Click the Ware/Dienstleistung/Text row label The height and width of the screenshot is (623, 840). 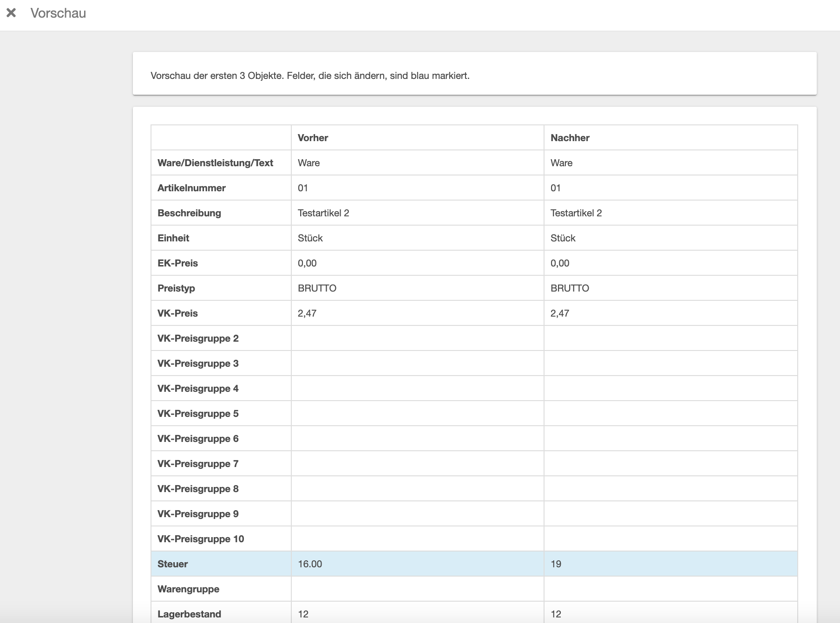(x=215, y=163)
